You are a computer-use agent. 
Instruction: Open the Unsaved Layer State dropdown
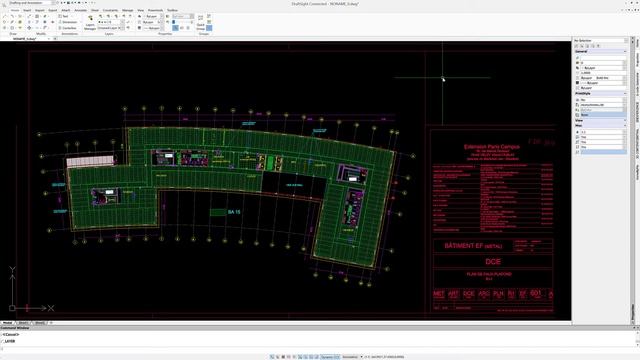[111, 28]
